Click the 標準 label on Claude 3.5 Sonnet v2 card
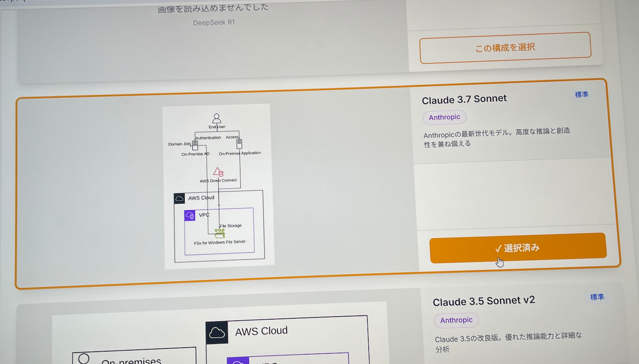Viewport: 639px width, 364px height. click(x=597, y=297)
